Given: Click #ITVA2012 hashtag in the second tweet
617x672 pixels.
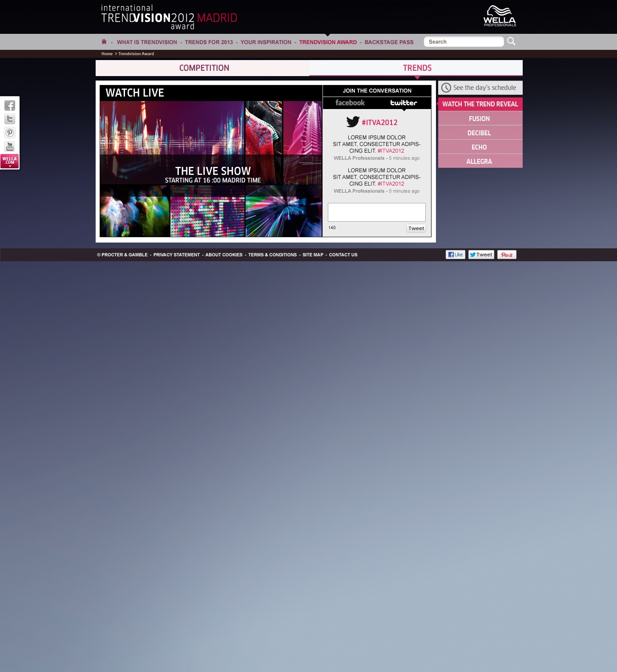Looking at the screenshot, I should [x=391, y=184].
